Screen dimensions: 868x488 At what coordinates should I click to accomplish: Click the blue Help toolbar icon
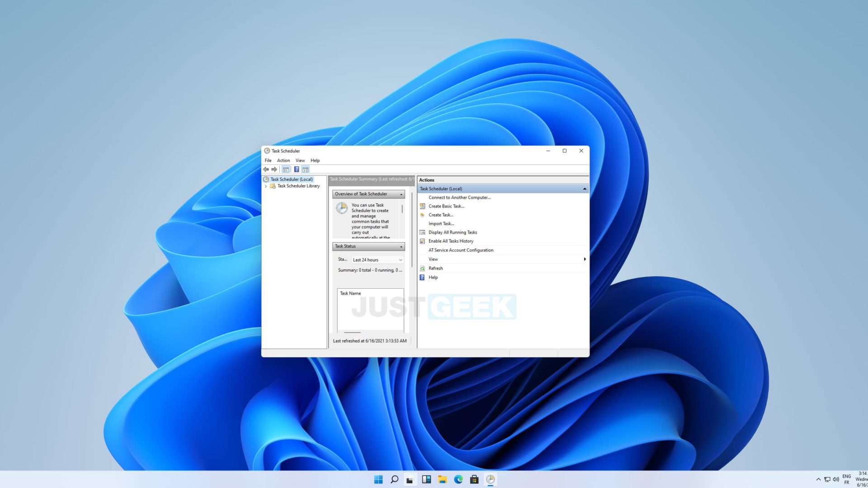point(297,169)
